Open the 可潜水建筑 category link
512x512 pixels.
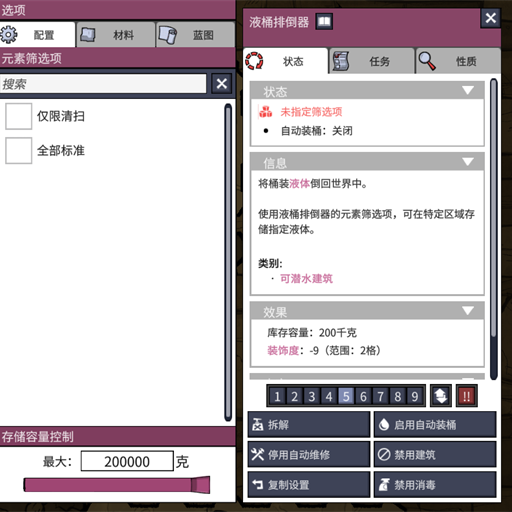pyautogui.click(x=306, y=278)
